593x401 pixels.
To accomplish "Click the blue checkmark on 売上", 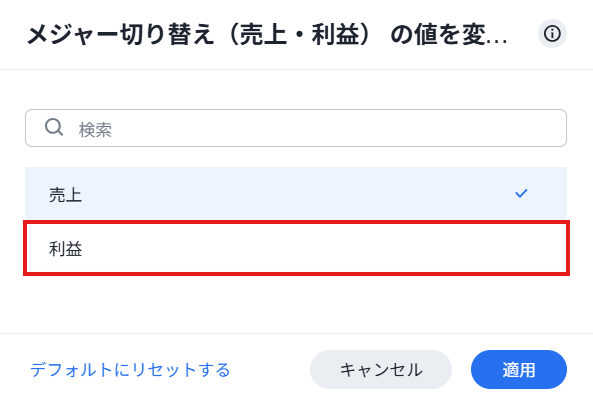I will tap(521, 193).
